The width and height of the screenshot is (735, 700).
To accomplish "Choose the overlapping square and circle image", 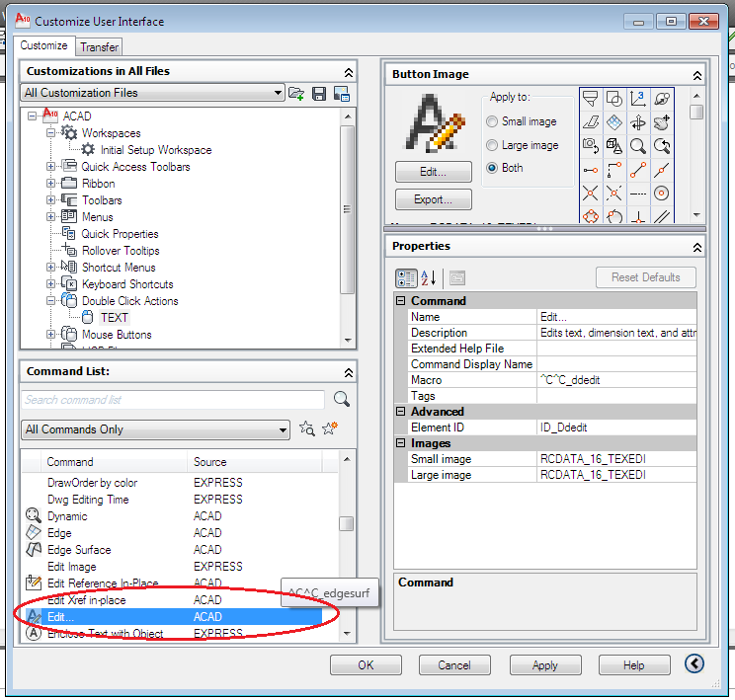I will click(614, 99).
